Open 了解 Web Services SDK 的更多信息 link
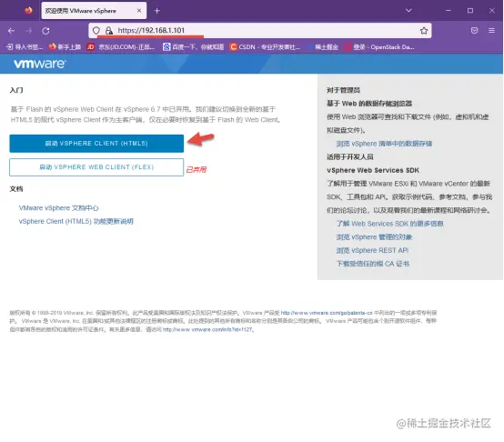The image size is (504, 442). (x=389, y=224)
